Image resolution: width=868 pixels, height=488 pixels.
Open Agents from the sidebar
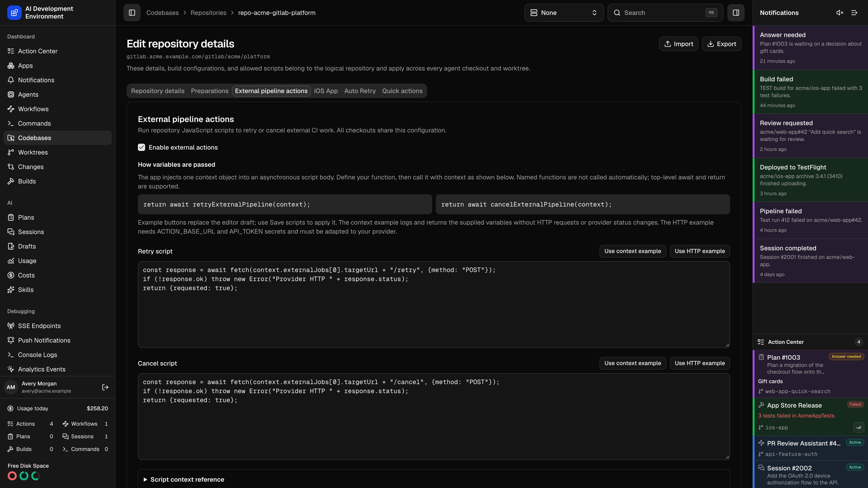click(58, 95)
